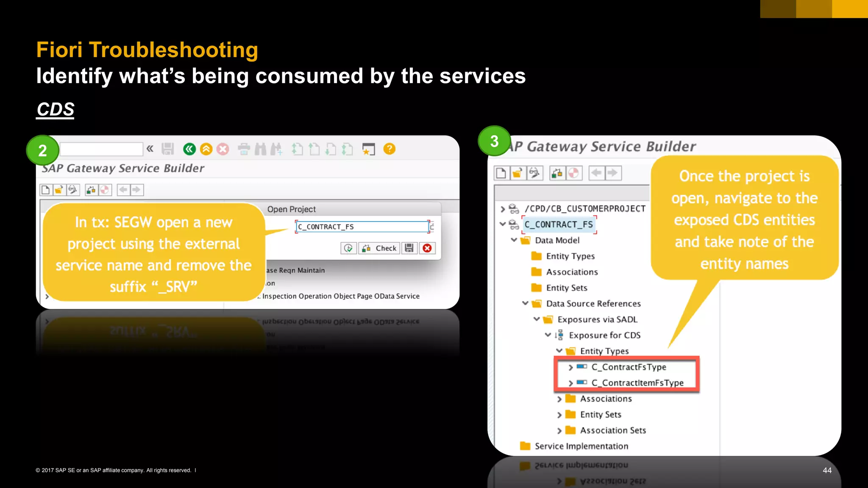This screenshot has width=868, height=488.
Task: Expand the /CPD/CB_CUSTOMERPROJECT project node
Action: point(503,209)
